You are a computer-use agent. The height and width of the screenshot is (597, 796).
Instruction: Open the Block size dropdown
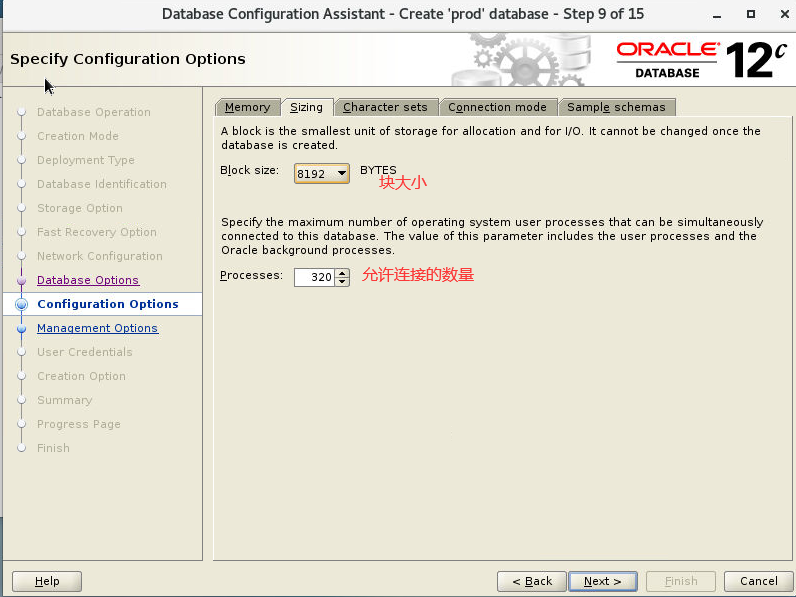tap(321, 174)
